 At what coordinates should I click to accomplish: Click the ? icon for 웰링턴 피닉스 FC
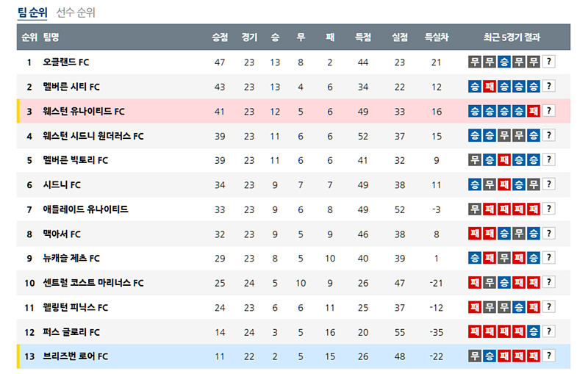548,307
